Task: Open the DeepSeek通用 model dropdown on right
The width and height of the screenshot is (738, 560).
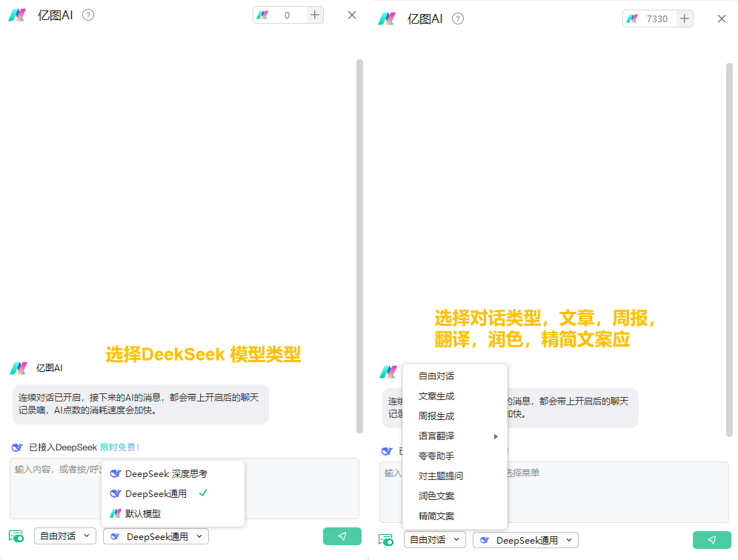Action: pyautogui.click(x=525, y=539)
